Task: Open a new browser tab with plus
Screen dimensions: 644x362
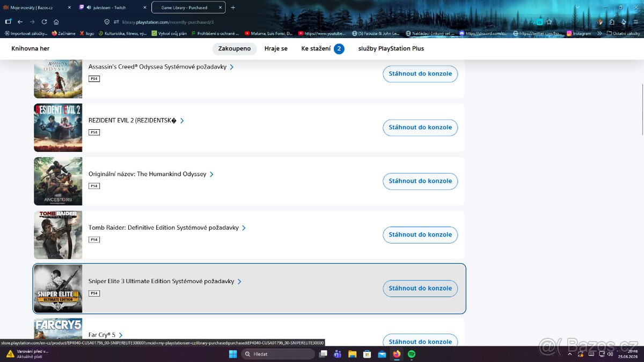Action: (x=233, y=8)
